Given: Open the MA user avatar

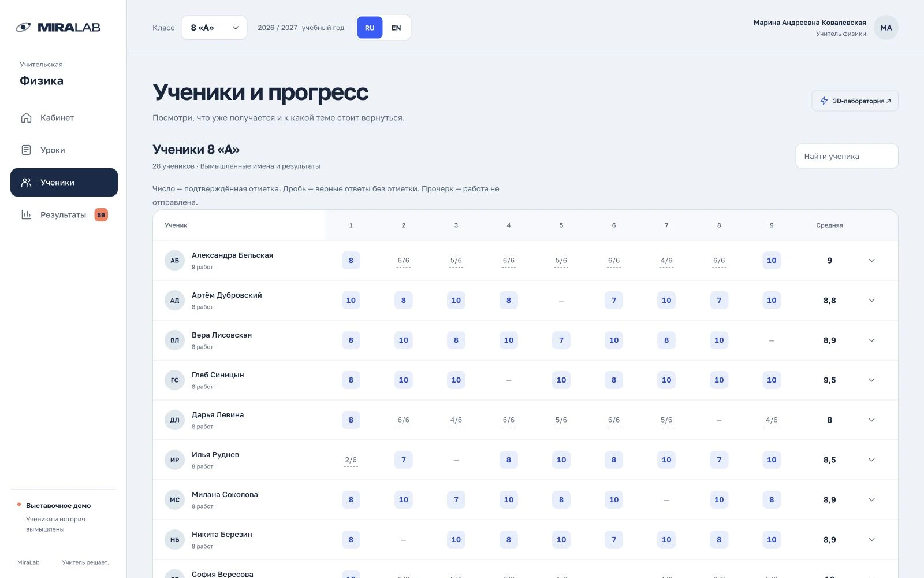Looking at the screenshot, I should tap(886, 28).
